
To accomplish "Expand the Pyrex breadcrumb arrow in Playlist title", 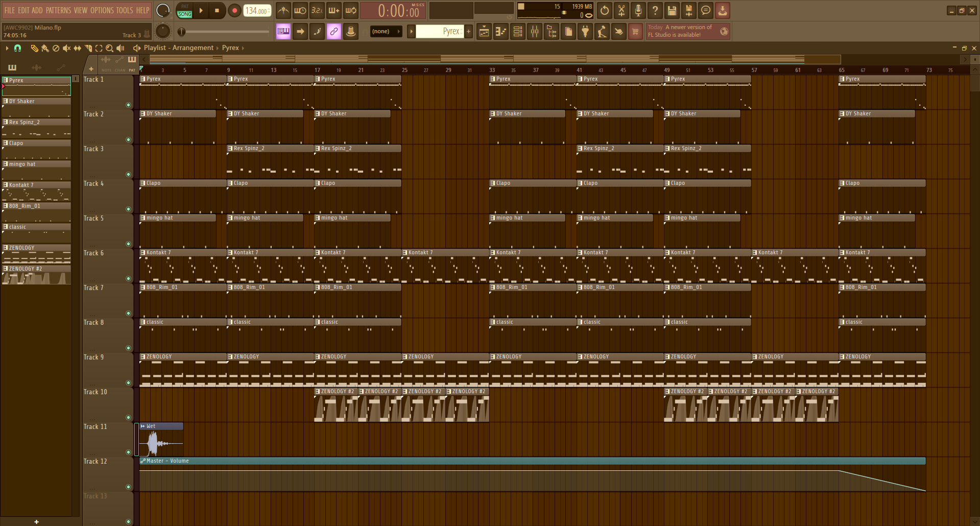I will pyautogui.click(x=243, y=48).
